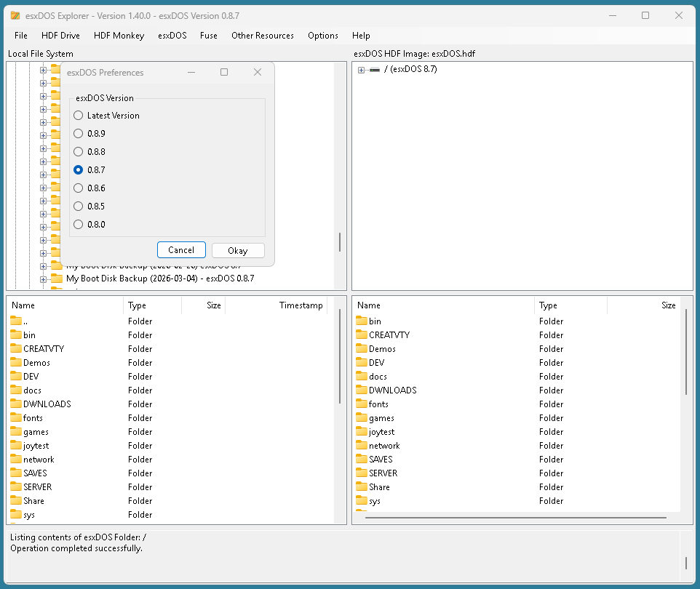Expand the My Boot Disk Backup (2026-03-04) folder
This screenshot has width=700, height=589.
click(x=44, y=279)
